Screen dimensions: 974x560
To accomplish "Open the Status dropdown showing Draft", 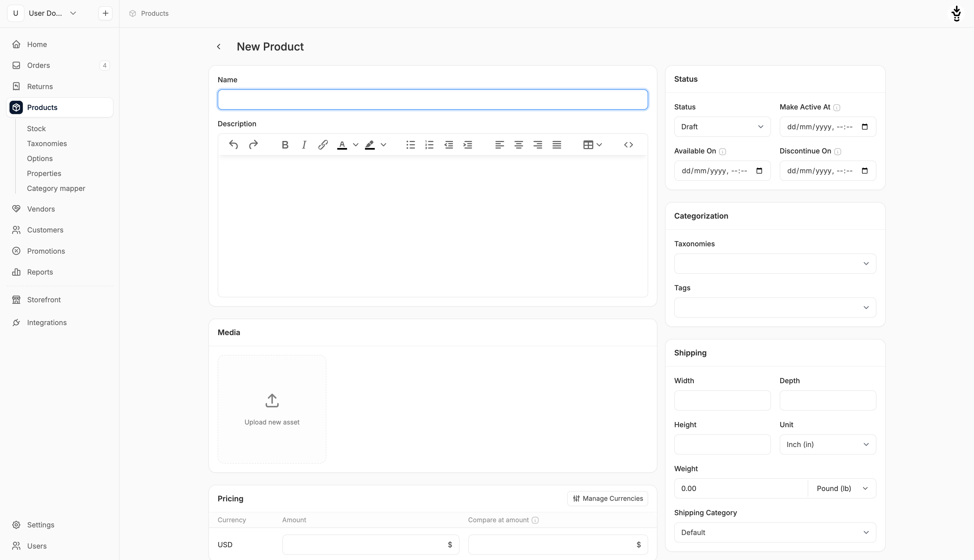I will coord(722,127).
